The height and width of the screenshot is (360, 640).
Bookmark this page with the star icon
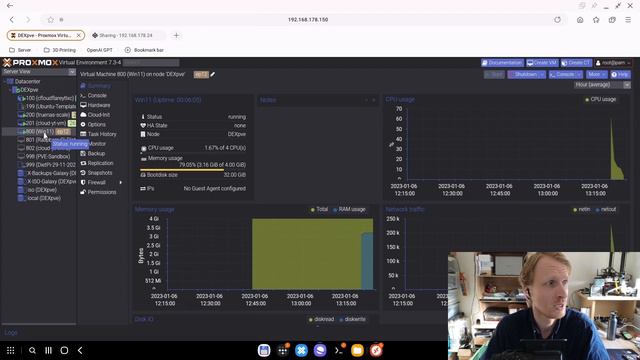tap(51, 20)
